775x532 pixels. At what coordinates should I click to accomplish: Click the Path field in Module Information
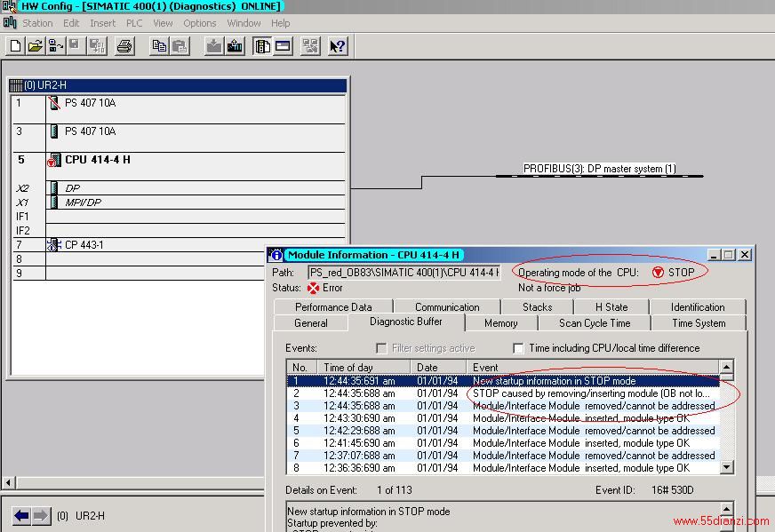(403, 273)
